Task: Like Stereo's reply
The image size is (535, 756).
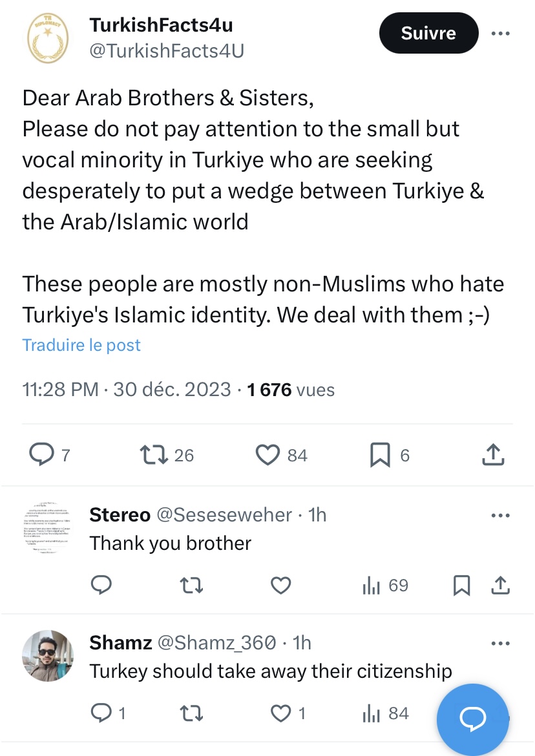Action: tap(280, 585)
